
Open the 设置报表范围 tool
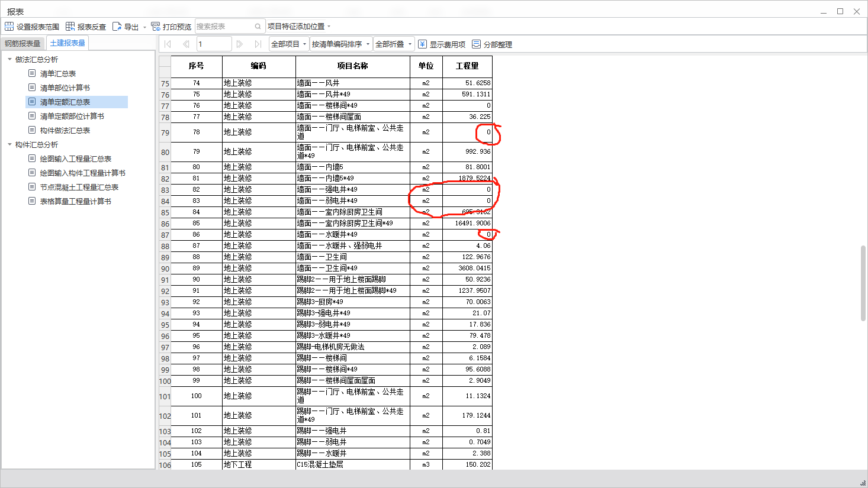[32, 27]
